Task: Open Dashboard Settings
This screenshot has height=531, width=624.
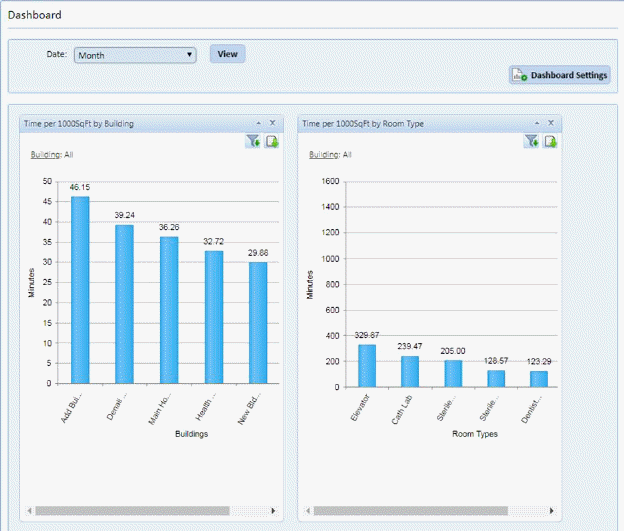Action: coord(559,75)
